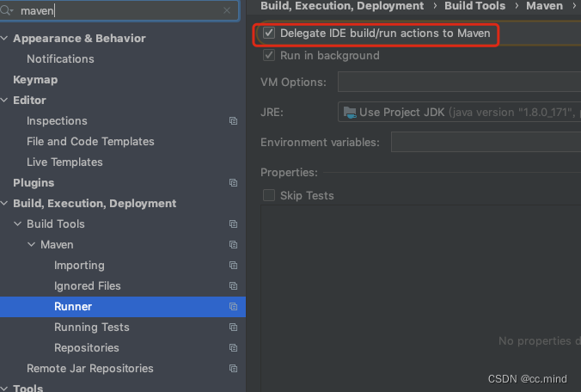Select Keymap in the settings tree
The width and height of the screenshot is (581, 392).
coord(34,80)
